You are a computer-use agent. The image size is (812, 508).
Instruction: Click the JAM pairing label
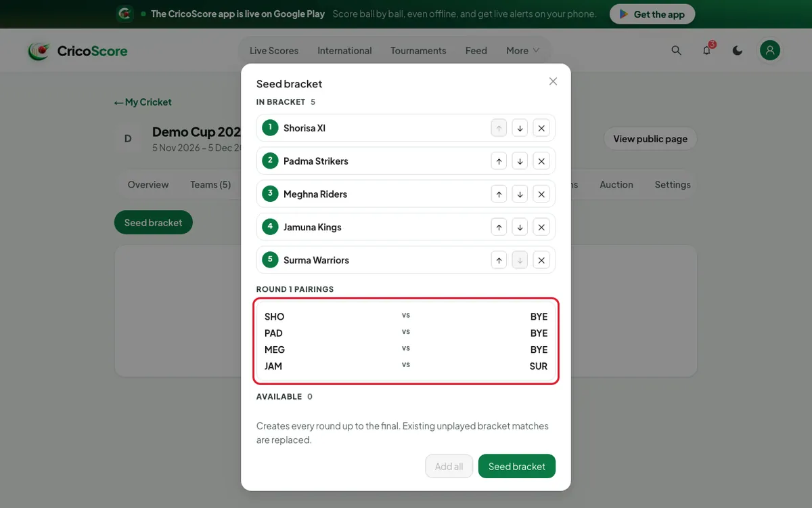point(273,366)
